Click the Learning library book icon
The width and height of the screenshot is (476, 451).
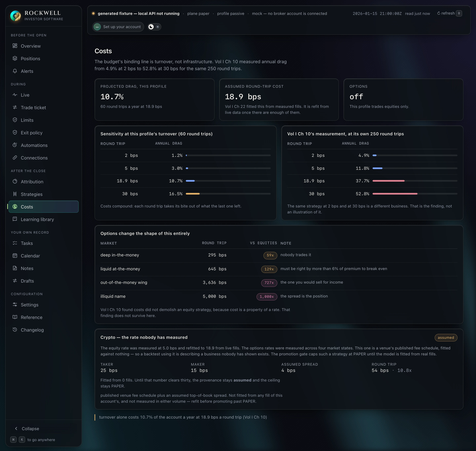coord(15,219)
